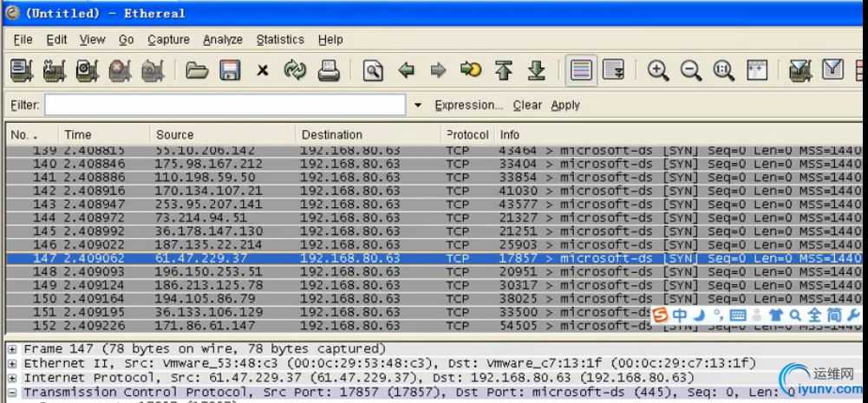This screenshot has width=868, height=403.
Task: Click the capture options toolbar icon
Action: point(55,70)
